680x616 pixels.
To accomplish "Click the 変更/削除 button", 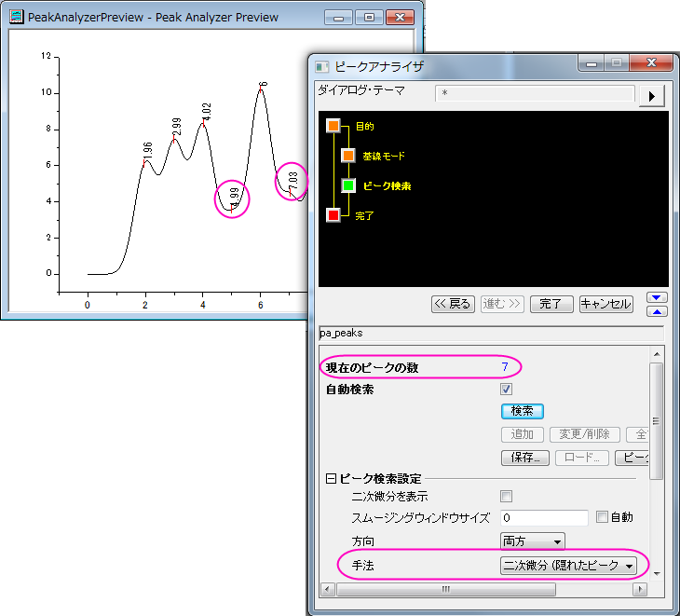I will (585, 434).
